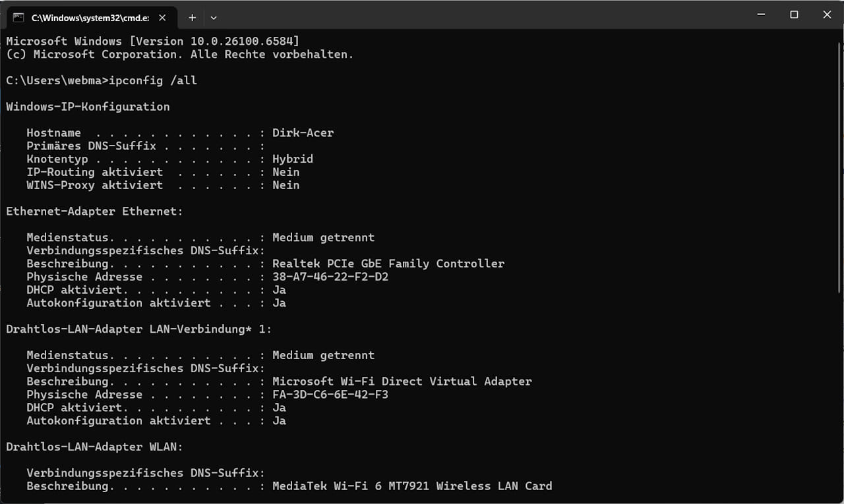Click the Ethernet-Adapter Ethernet heading

tap(94, 211)
